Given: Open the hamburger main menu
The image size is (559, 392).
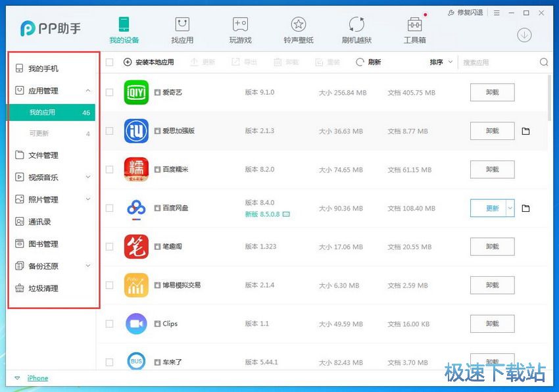Looking at the screenshot, I should pos(497,13).
